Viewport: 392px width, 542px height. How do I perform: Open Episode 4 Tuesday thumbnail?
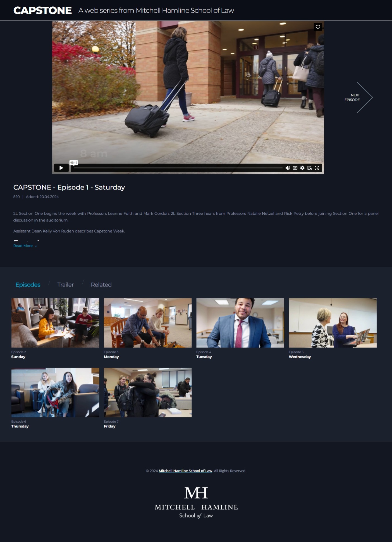pyautogui.click(x=240, y=323)
